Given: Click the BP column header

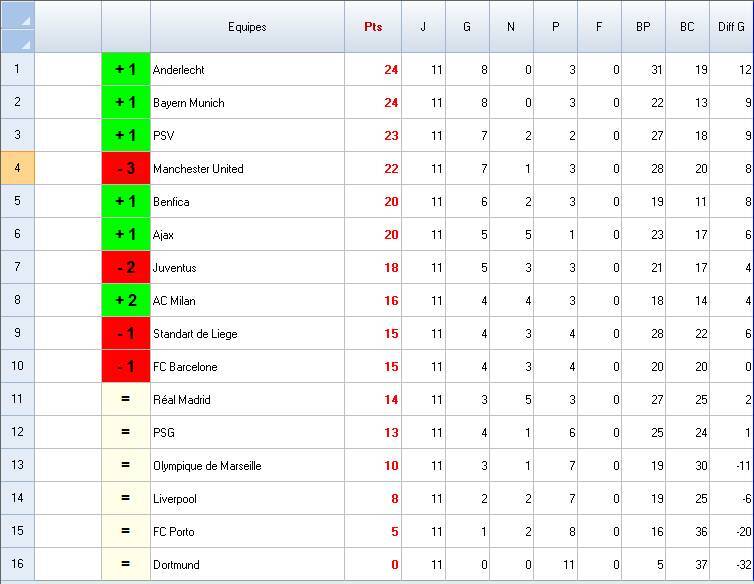Looking at the screenshot, I should tap(643, 27).
